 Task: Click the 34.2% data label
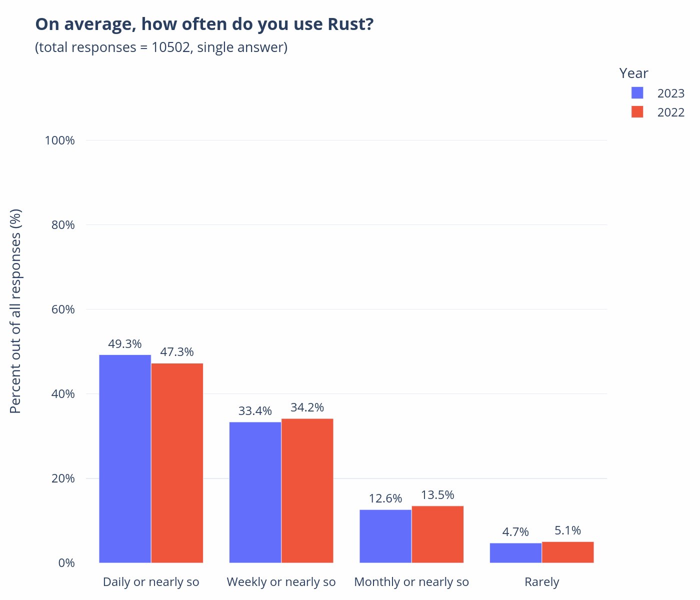pos(307,407)
